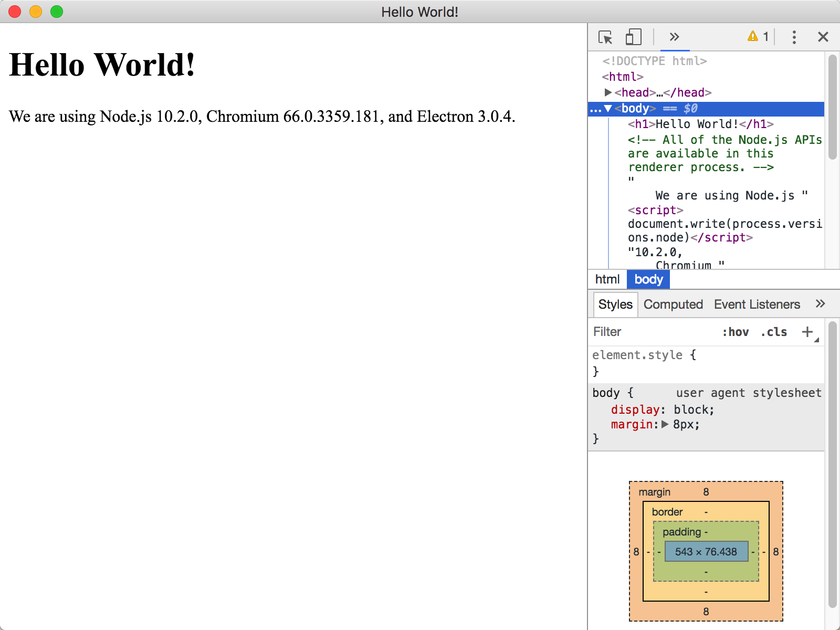This screenshot has width=840, height=630.
Task: Switch to the Computed tab
Action: point(673,304)
